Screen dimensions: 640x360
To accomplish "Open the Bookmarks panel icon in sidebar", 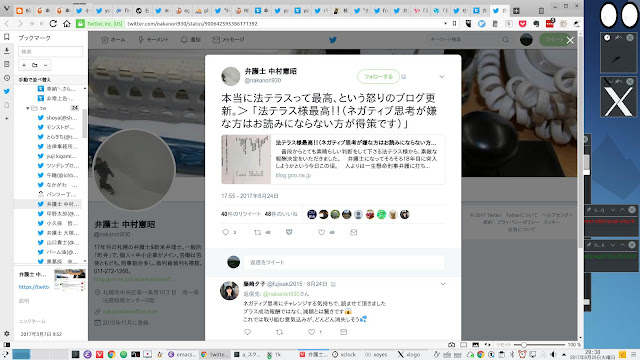I will click(7, 37).
